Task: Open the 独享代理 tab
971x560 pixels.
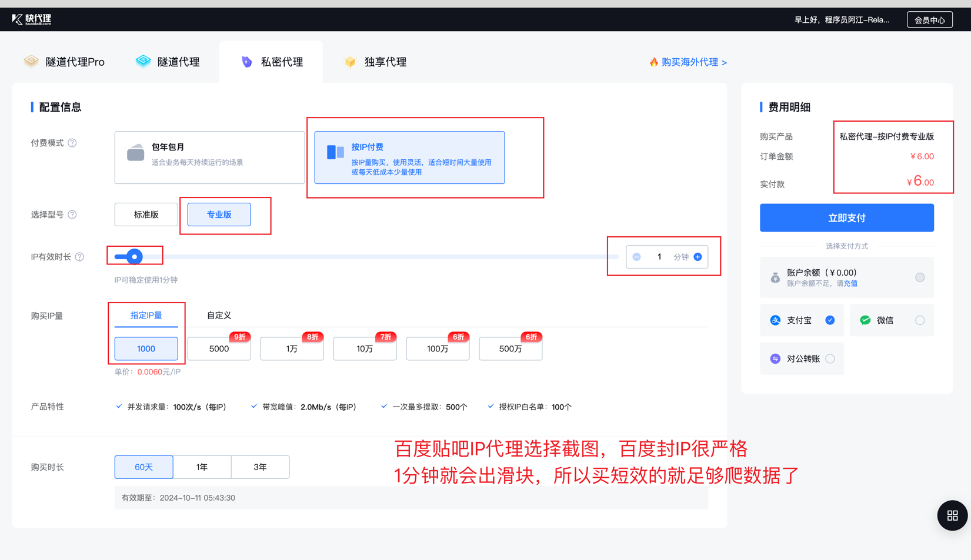Action: [376, 62]
